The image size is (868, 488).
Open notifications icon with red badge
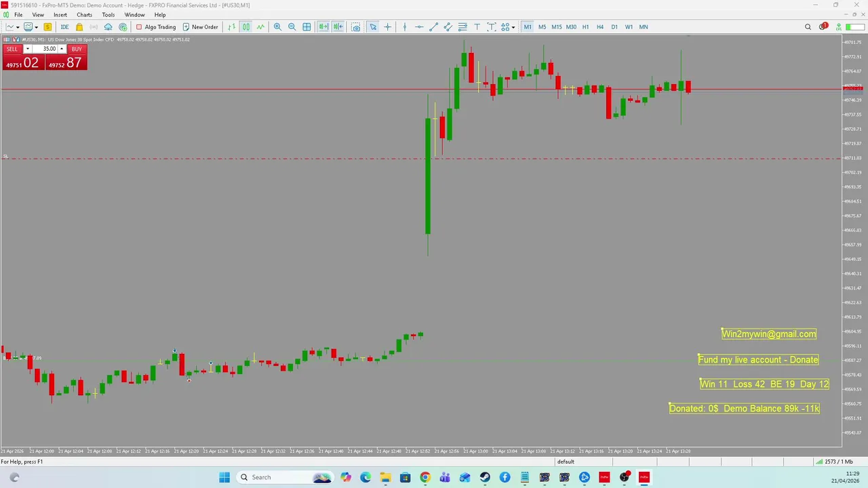(823, 27)
